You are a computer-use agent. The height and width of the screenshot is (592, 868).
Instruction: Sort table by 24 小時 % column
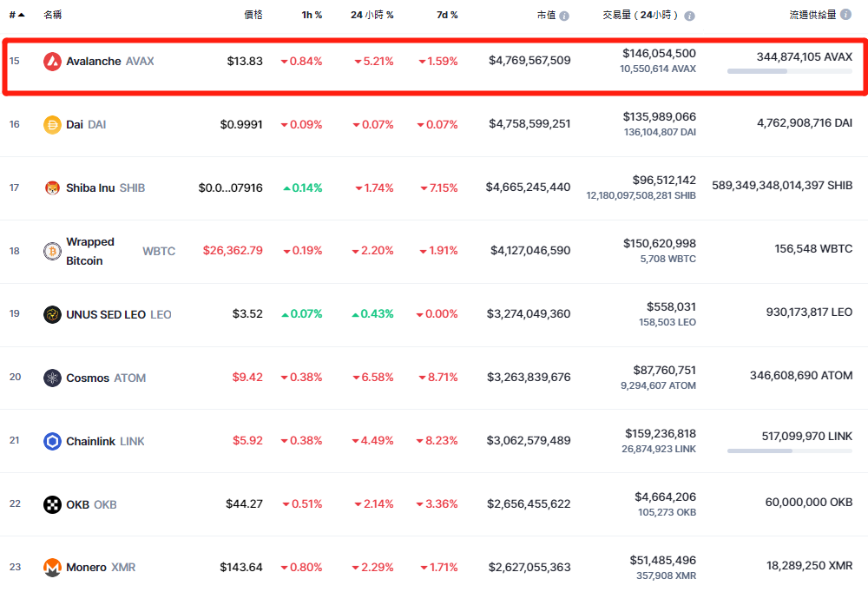[x=372, y=15]
